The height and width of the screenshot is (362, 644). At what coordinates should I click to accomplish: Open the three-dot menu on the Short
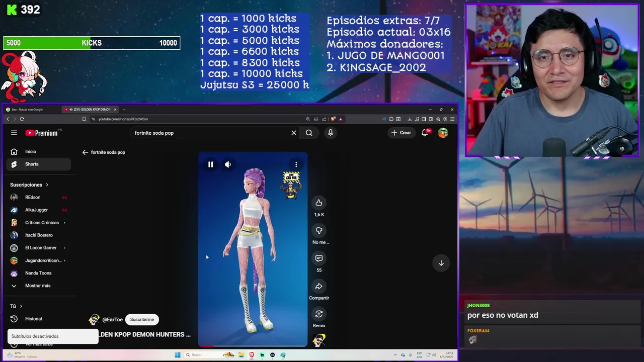coord(296,164)
